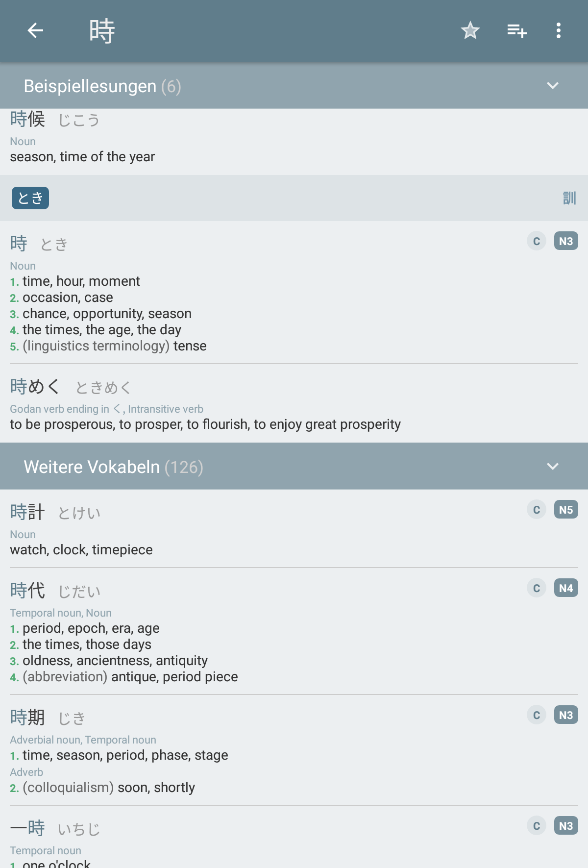Open the 時代 period entry
Screen dimensions: 588x868
click(294, 631)
